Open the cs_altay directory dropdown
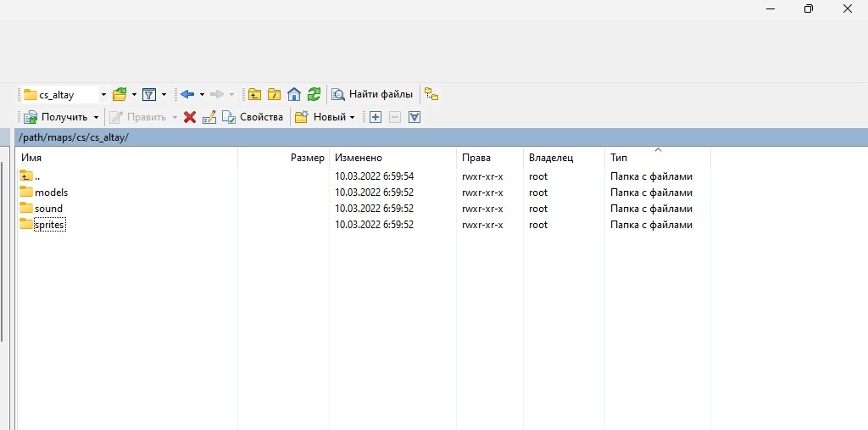The width and height of the screenshot is (868, 430). (x=103, y=94)
